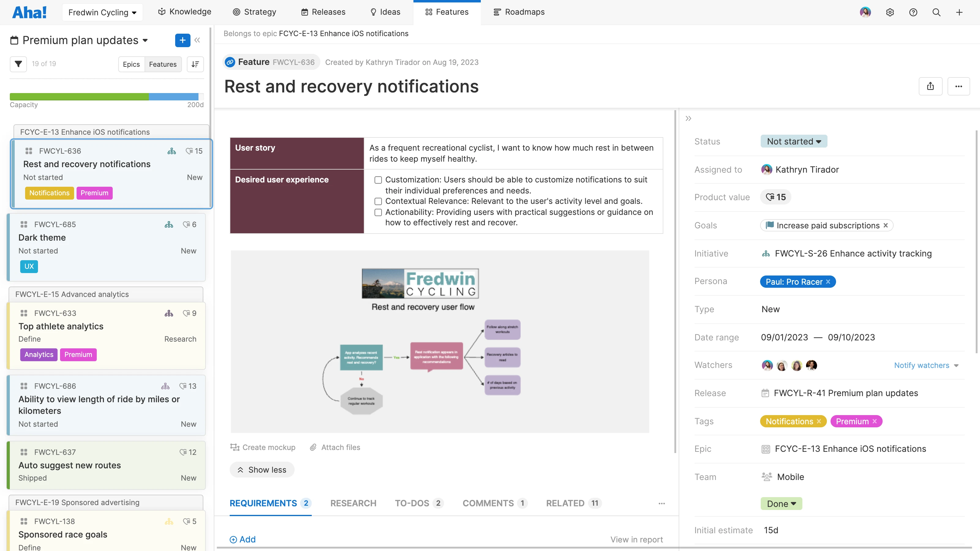Viewport: 980px width, 551px height.
Task: Open Aha! global search
Action: (x=936, y=12)
